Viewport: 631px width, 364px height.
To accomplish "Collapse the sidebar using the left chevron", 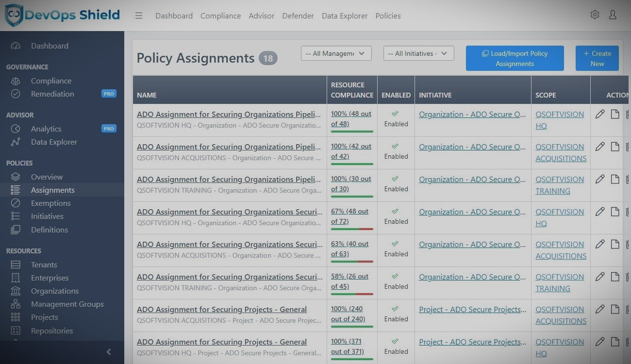I will coord(109,352).
